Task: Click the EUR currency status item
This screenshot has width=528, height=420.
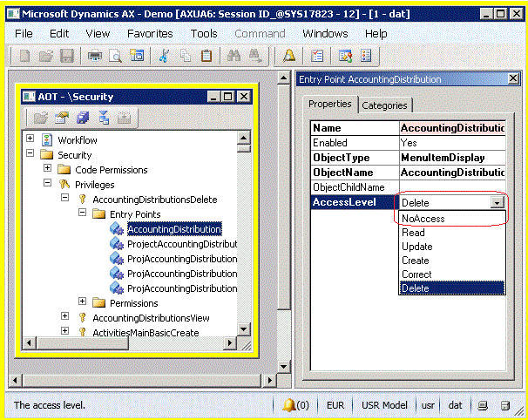Action: 335,405
